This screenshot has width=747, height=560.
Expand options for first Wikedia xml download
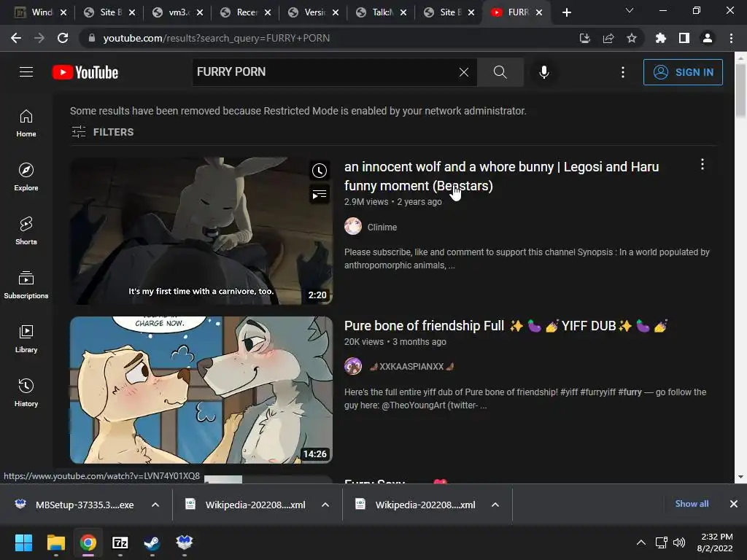(325, 505)
